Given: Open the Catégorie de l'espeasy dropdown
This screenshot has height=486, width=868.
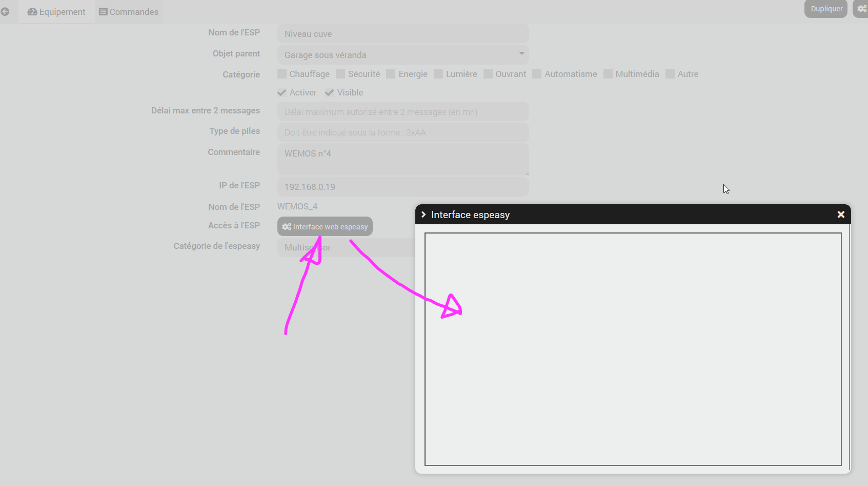Looking at the screenshot, I should pos(346,247).
